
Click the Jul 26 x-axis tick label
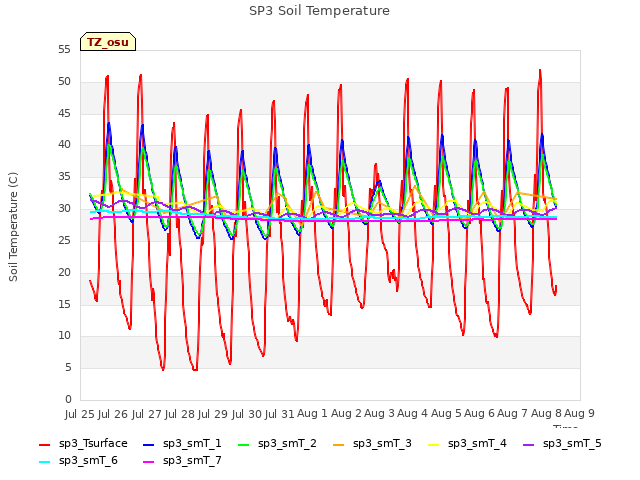coord(113,414)
